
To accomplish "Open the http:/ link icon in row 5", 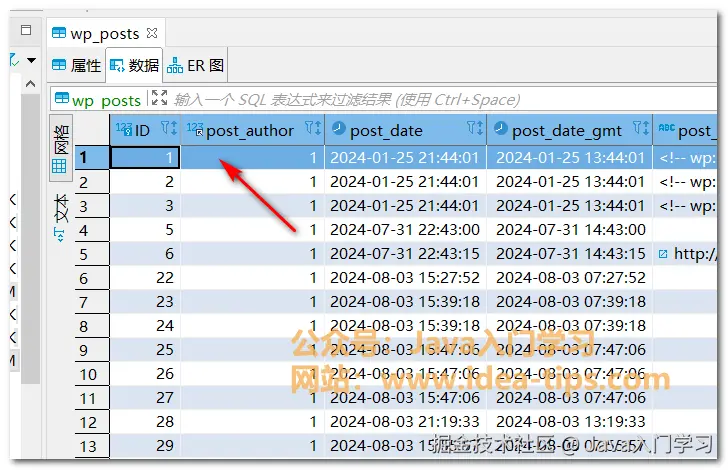I will point(663,254).
